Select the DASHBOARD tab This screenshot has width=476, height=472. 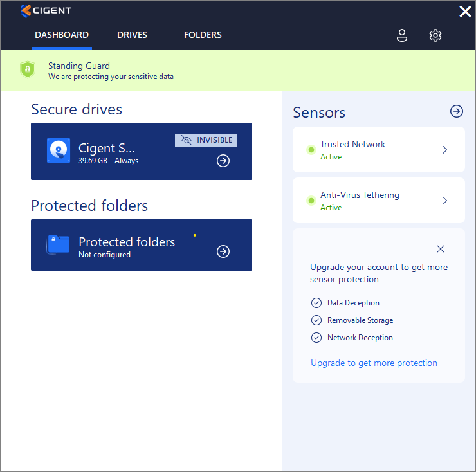62,35
